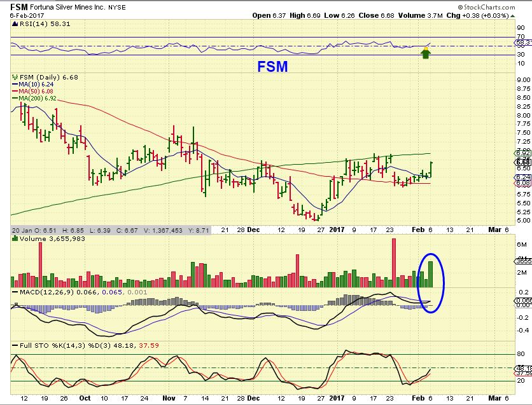Image resolution: width=532 pixels, height=405 pixels.
Task: Click the 2M volume axis label
Action: 522,273
